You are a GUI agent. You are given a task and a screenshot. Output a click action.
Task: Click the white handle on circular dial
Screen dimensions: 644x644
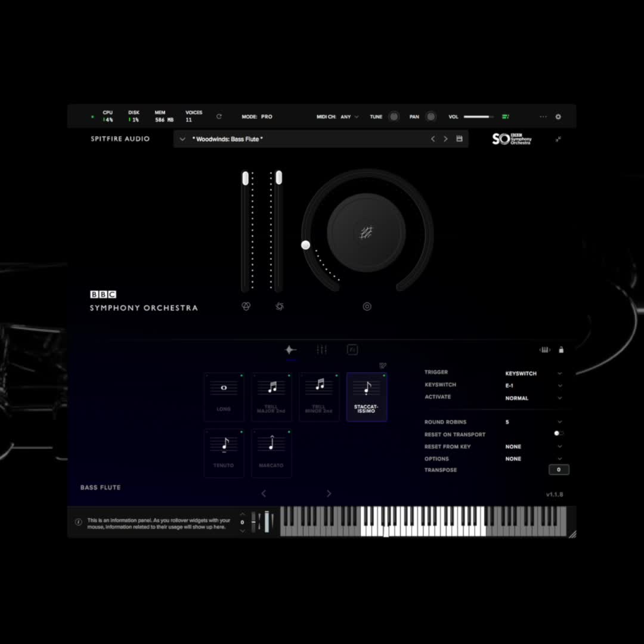(x=305, y=245)
